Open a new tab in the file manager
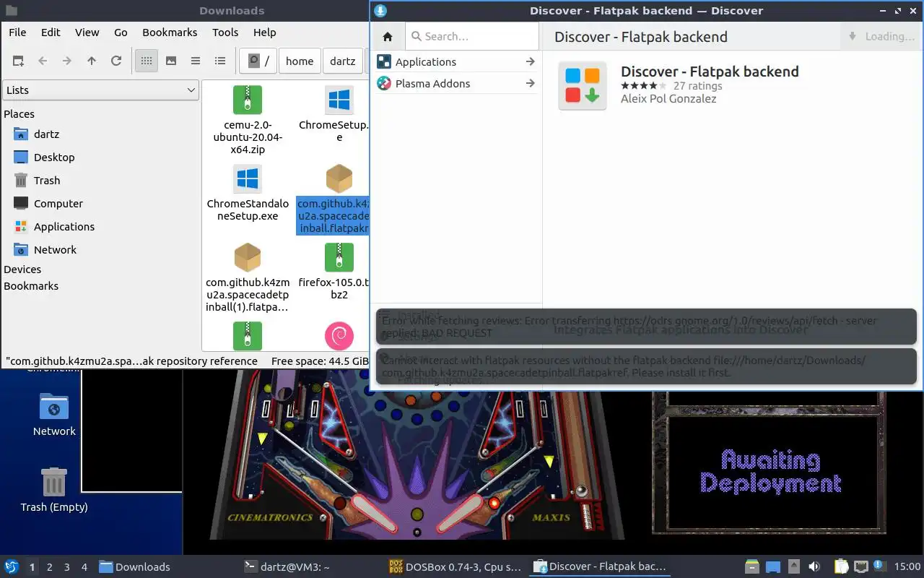 (x=18, y=61)
